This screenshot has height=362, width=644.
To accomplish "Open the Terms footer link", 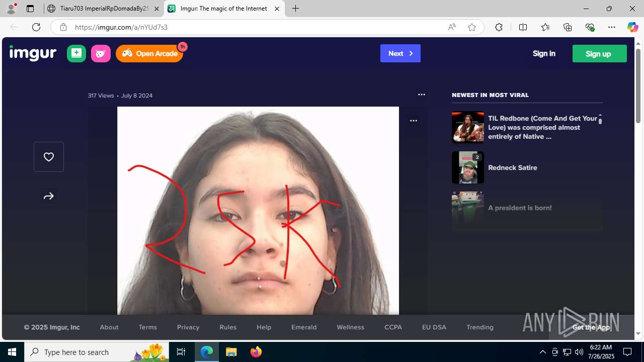I will click(x=148, y=327).
